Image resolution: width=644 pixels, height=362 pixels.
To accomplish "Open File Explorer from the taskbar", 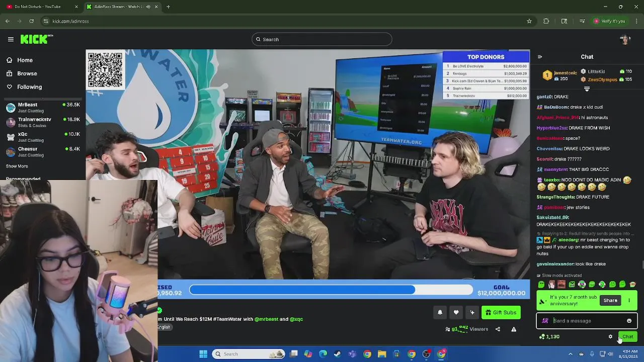I will pyautogui.click(x=382, y=354).
